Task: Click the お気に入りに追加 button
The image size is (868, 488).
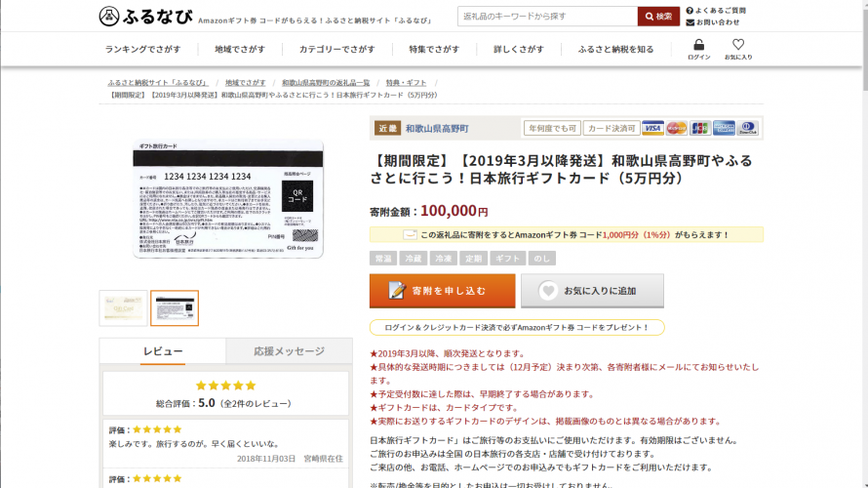Action: (592, 291)
